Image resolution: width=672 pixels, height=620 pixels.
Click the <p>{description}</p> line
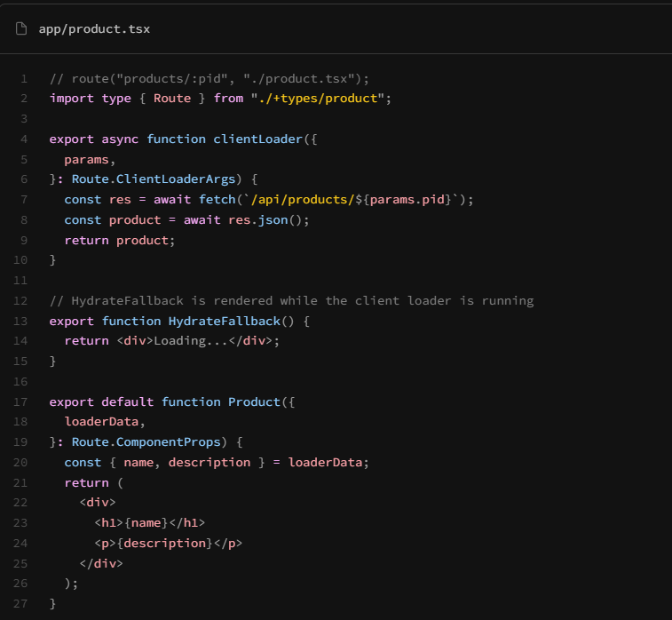pos(168,544)
